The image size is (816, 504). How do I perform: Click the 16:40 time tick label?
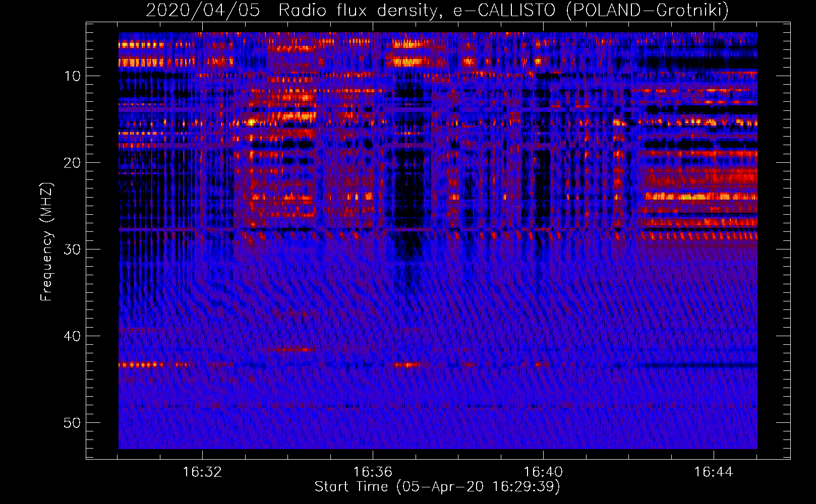tap(543, 472)
